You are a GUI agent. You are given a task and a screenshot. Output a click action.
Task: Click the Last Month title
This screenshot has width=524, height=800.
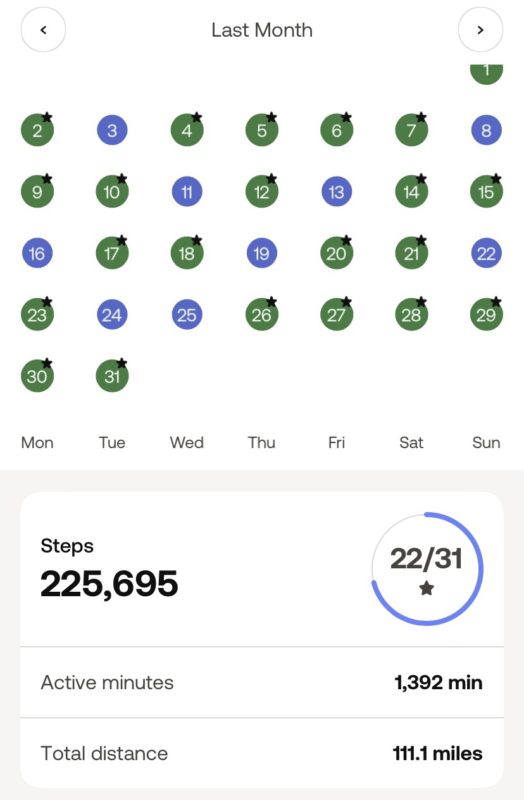coord(262,30)
